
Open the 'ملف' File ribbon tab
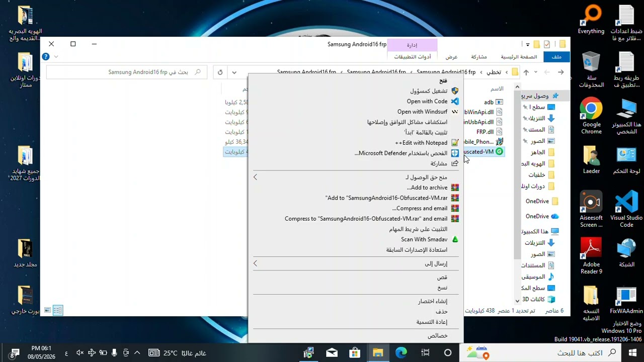(x=556, y=57)
